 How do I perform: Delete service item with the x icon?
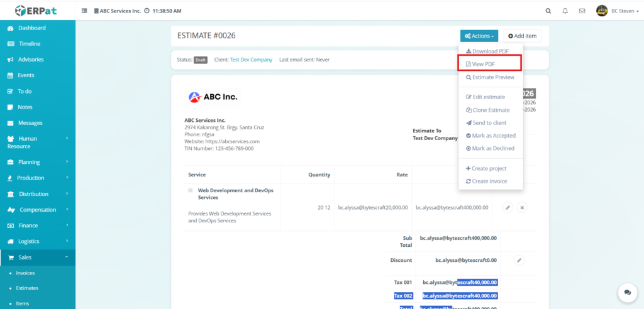522,207
